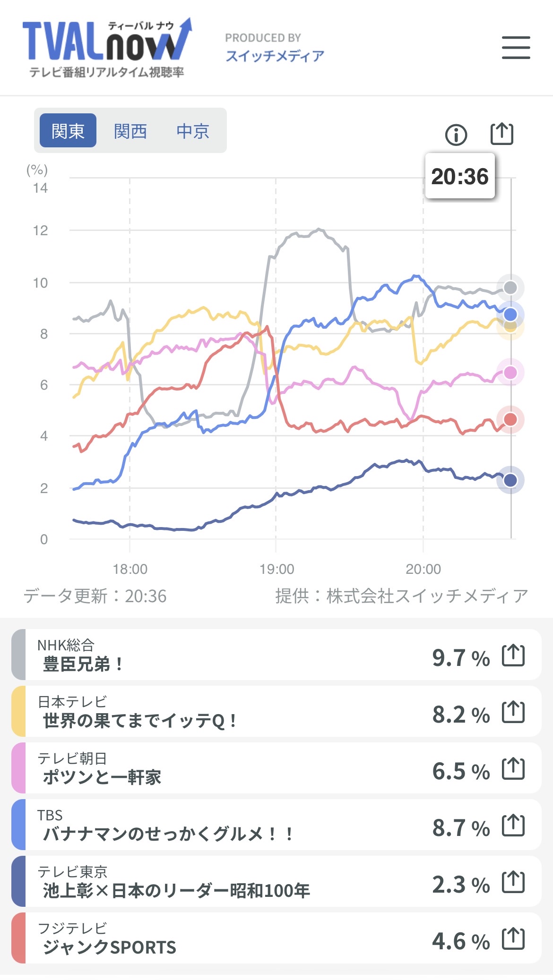The width and height of the screenshot is (553, 980).
Task: Switch to the 中京 region tab
Action: point(193,131)
